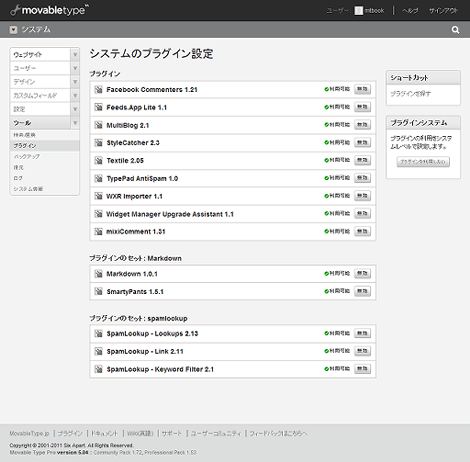Click the plugin icon beside Markdown 1.0.1
The height and width of the screenshot is (462, 470).
click(x=98, y=274)
